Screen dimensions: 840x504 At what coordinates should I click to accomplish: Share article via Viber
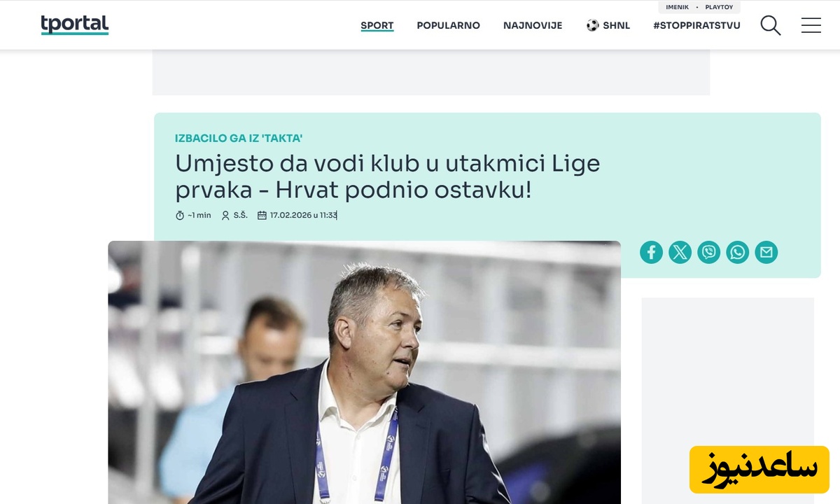(708, 252)
